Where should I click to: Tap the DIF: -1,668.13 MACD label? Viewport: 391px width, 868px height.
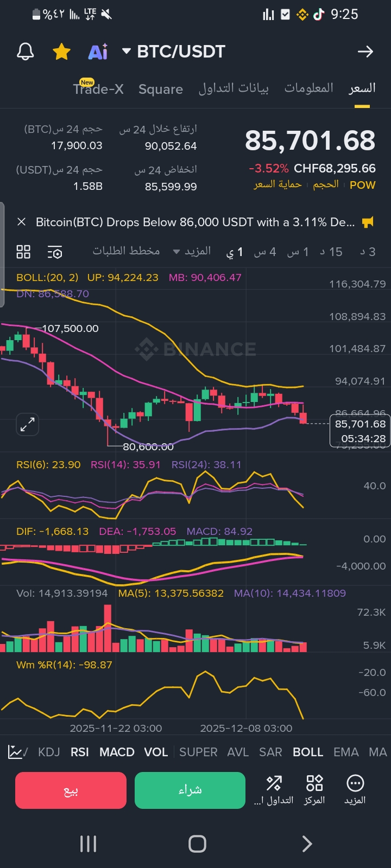tap(52, 531)
